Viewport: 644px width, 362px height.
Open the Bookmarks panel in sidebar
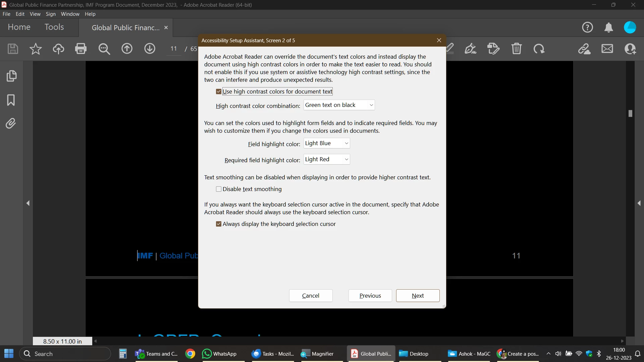coord(11,100)
